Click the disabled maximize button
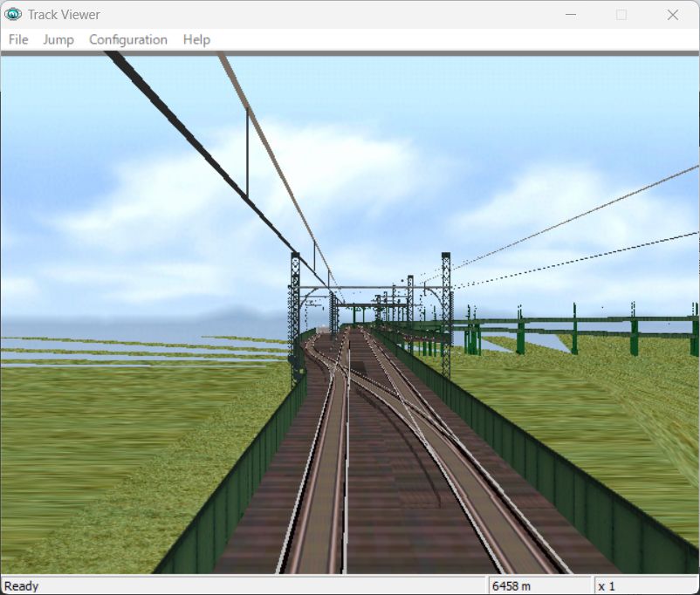This screenshot has width=700, height=595. 621,15
